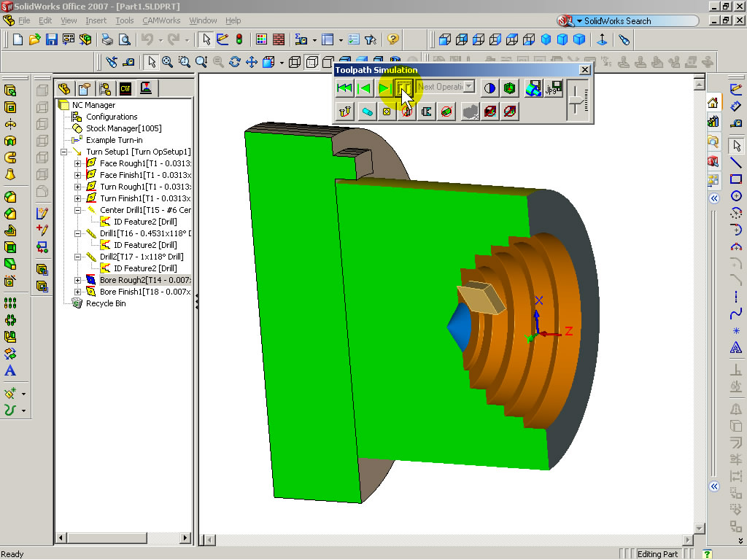The width and height of the screenshot is (747, 560).
Task: Toggle the crossed-out green stock display icon
Action: pyautogui.click(x=446, y=112)
